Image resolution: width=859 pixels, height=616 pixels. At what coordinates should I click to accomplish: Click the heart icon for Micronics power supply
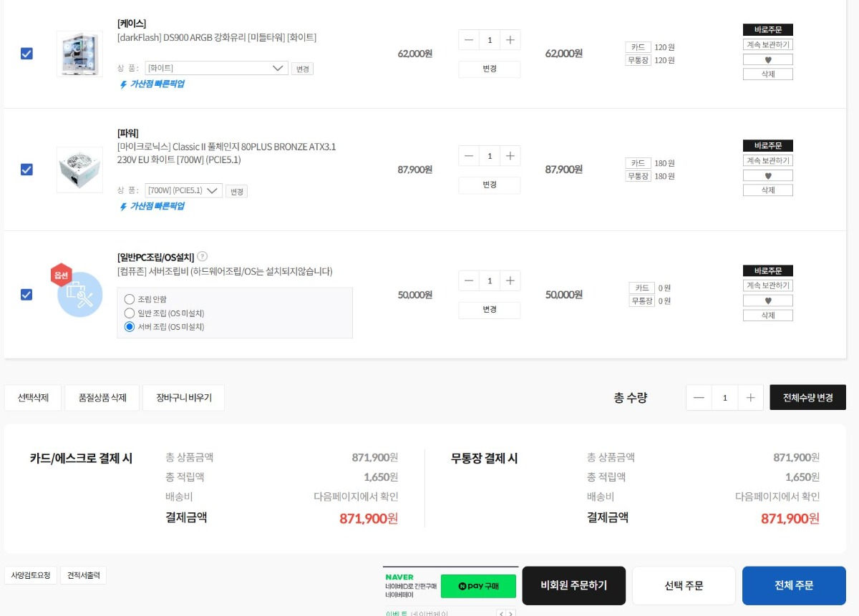tap(767, 175)
